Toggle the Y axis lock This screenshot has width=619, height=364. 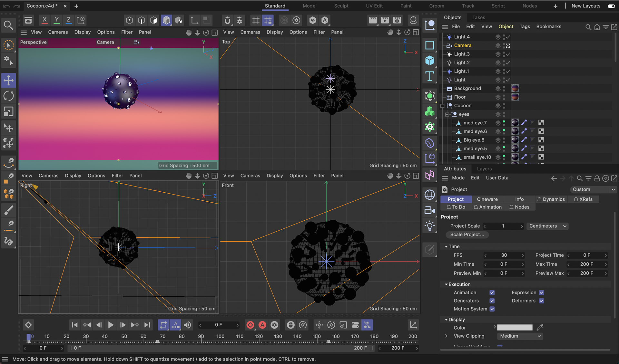point(56,20)
